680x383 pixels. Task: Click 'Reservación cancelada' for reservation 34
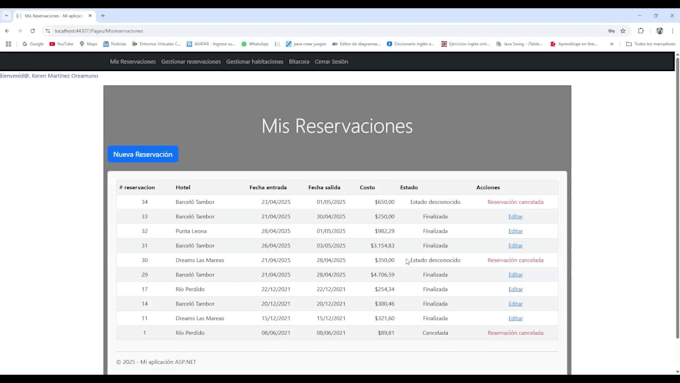[515, 202]
